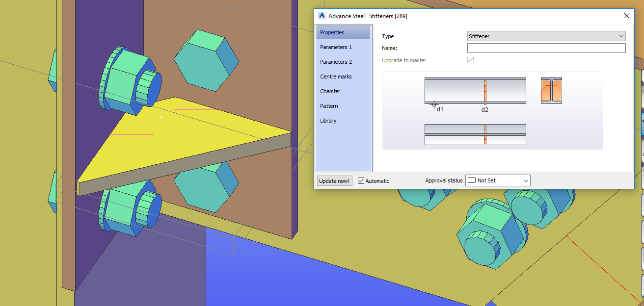Viewport: 644px width, 306px height.
Task: Switch to the Parameters 1 tab
Action: pyautogui.click(x=343, y=47)
